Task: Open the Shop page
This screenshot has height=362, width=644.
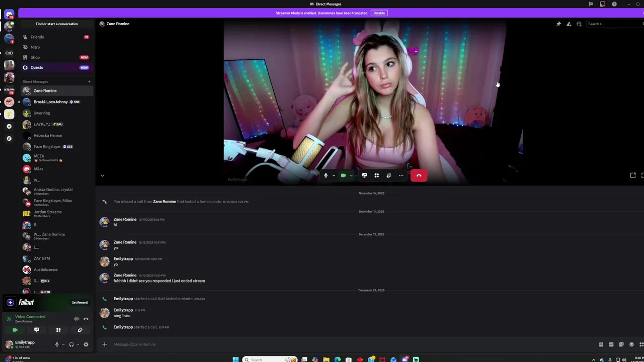Action: point(56,57)
